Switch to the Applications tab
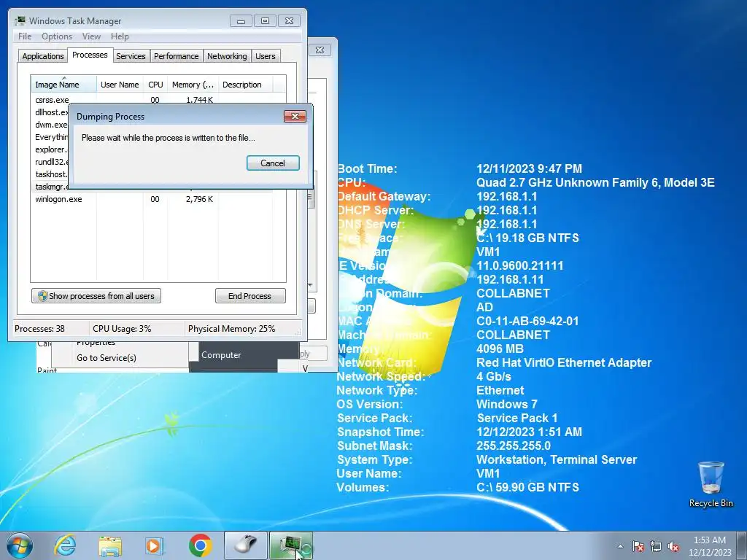This screenshot has height=560, width=747. pyautogui.click(x=43, y=56)
